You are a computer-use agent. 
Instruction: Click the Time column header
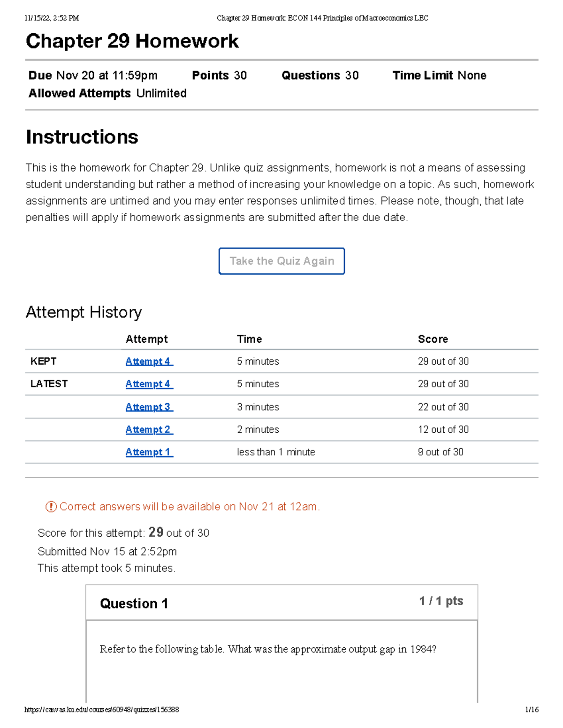(x=249, y=339)
